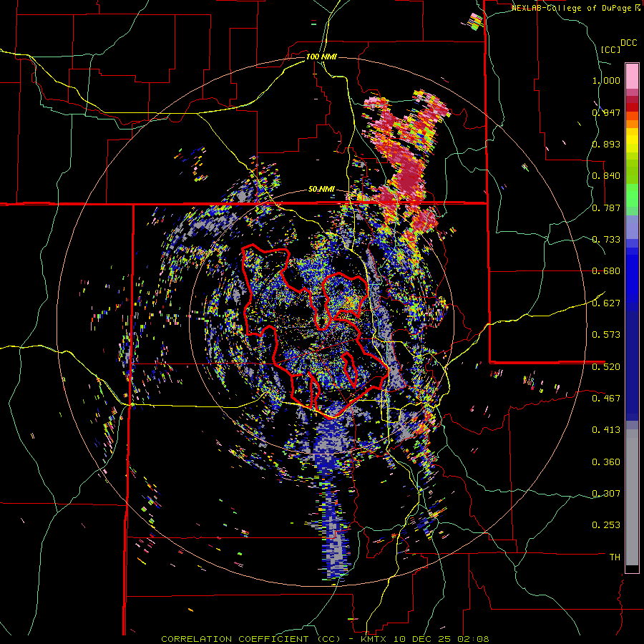Select the 0.947 legend value

(606, 112)
